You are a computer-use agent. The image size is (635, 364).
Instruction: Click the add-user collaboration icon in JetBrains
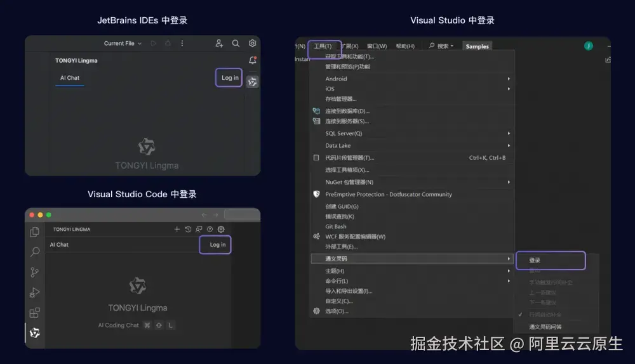[219, 43]
